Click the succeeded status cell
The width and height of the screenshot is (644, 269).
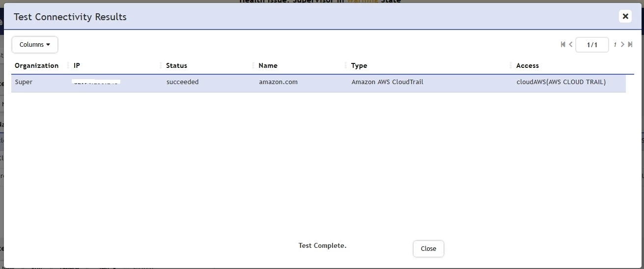[182, 82]
